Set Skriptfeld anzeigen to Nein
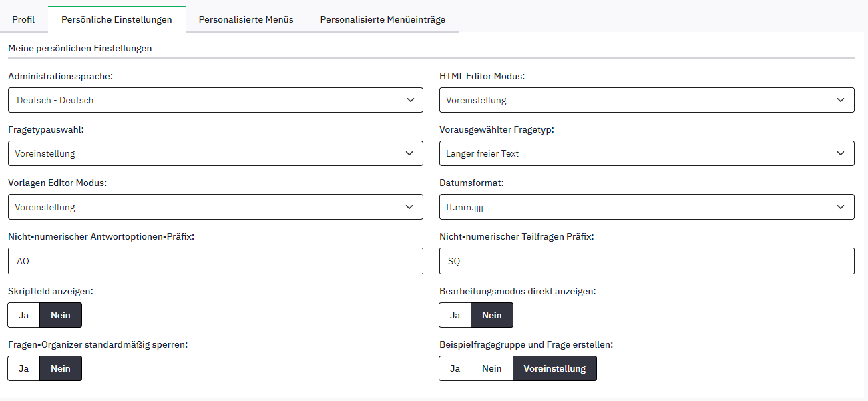The width and height of the screenshot is (868, 401). 61,315
